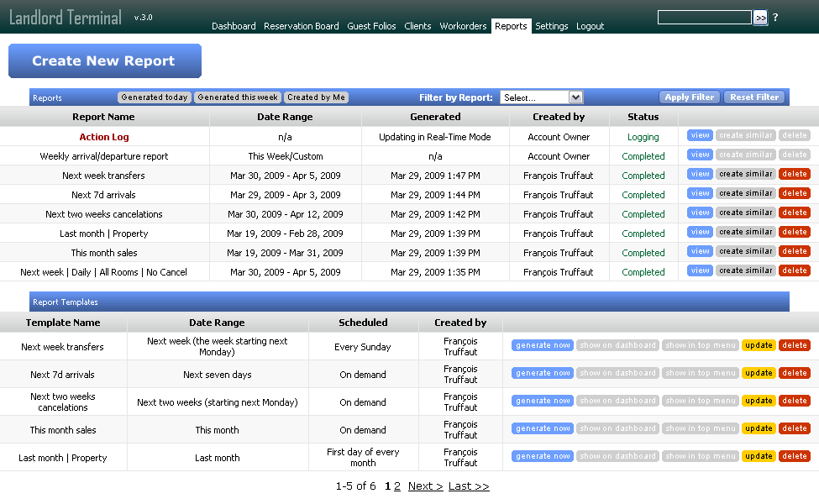Go to page 2 of reports
819x504 pixels.
coord(396,486)
